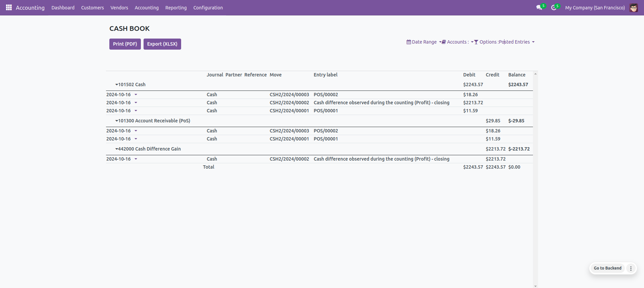Click the user avatar picture
The width and height of the screenshot is (644, 288).
(633, 8)
